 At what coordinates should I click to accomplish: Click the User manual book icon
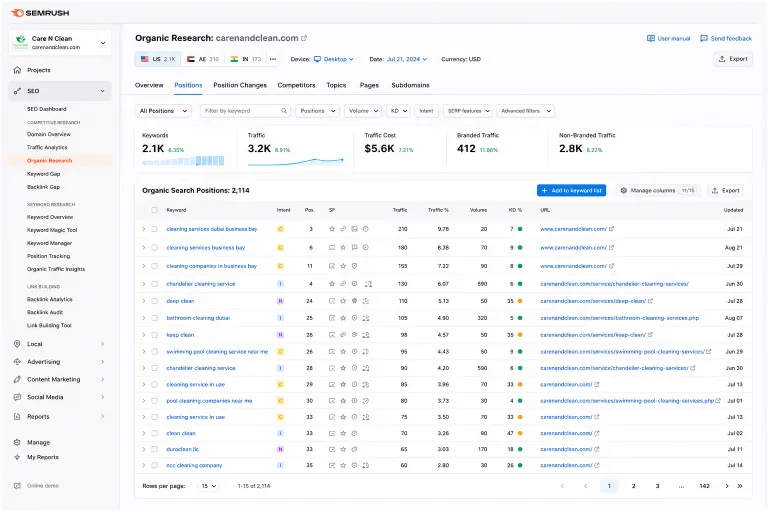pos(650,38)
